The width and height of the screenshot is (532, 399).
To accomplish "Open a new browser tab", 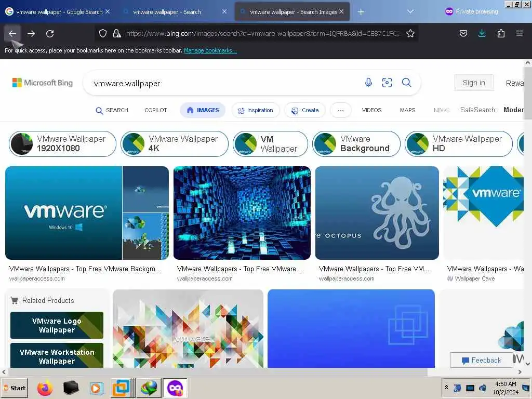I will click(361, 12).
